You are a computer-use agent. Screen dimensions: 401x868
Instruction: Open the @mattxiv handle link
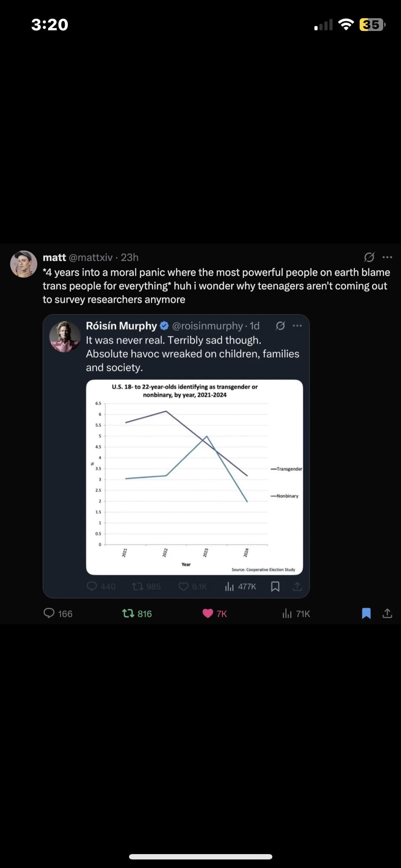coord(91,257)
